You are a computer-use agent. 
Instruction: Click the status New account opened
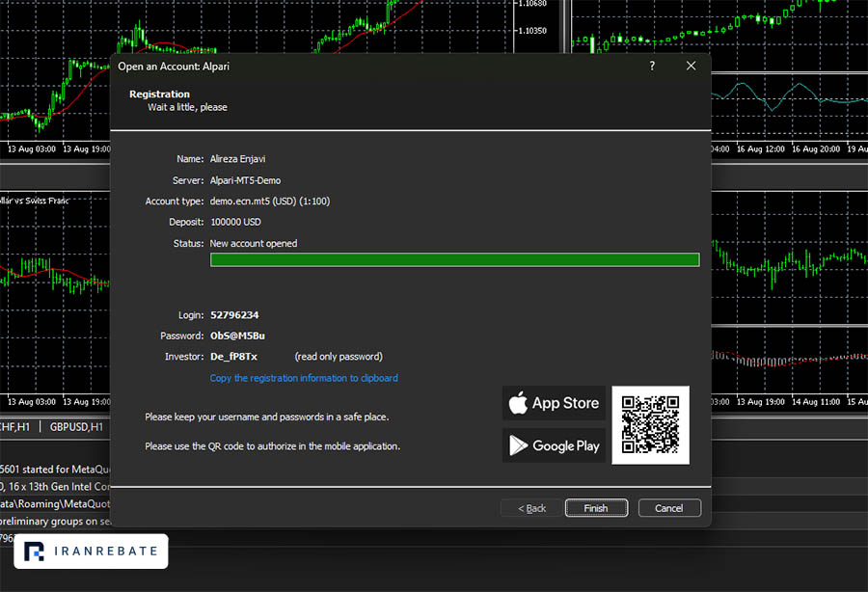point(254,243)
